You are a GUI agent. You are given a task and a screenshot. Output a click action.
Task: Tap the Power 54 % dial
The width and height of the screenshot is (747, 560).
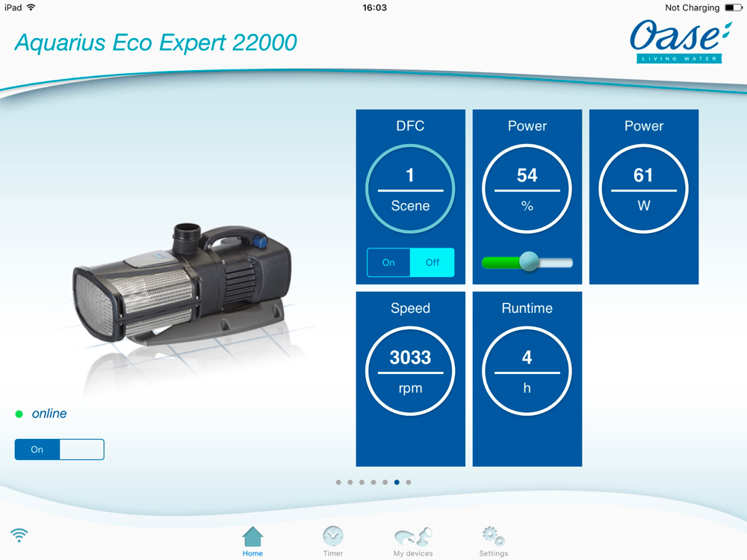click(527, 189)
